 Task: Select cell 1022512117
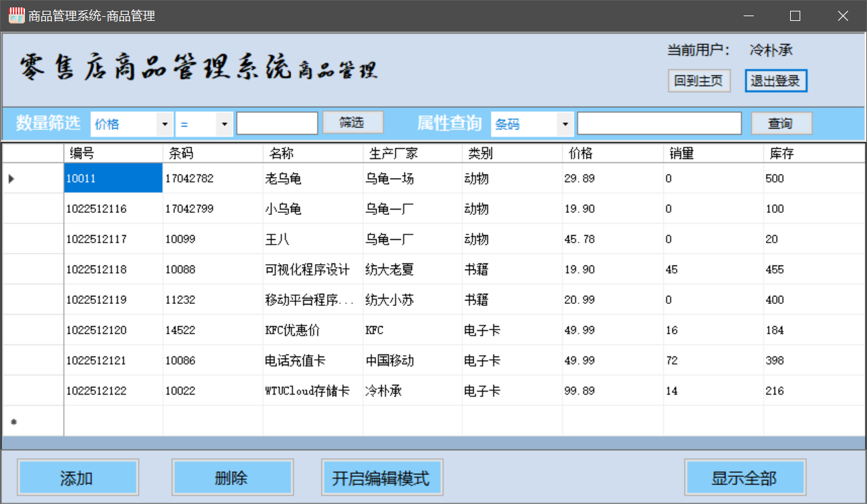click(113, 239)
